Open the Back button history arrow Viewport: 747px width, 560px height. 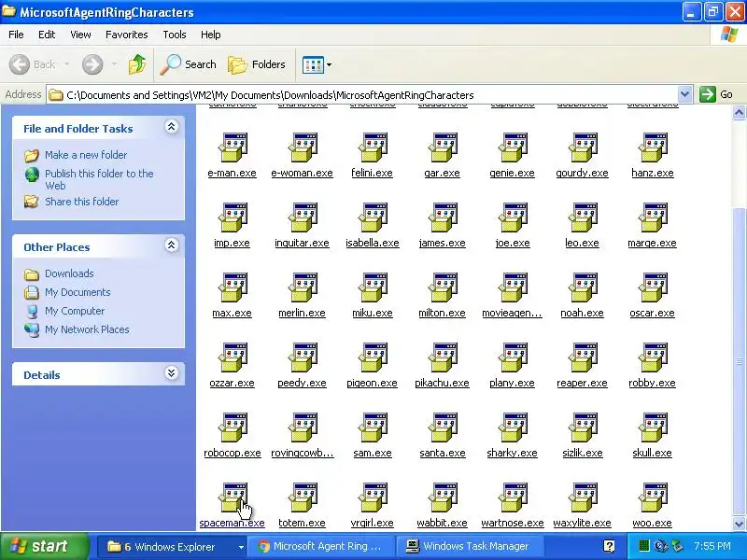pyautogui.click(x=66, y=64)
